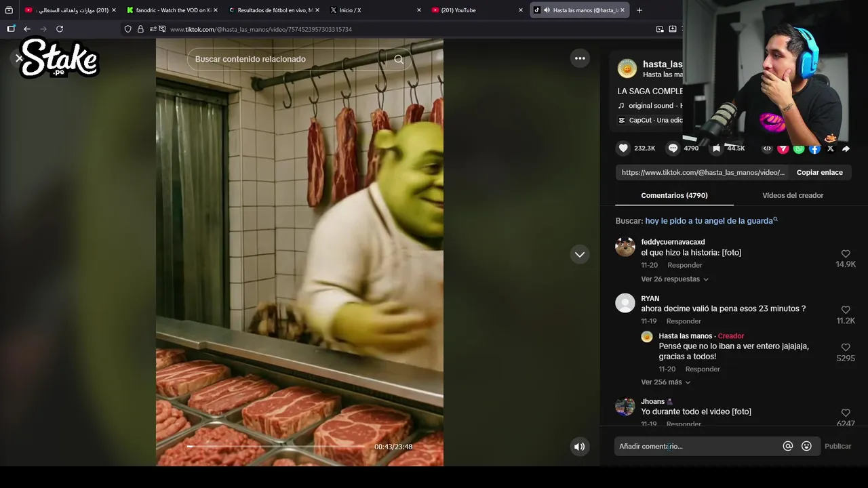Open the three-dots more options menu

coord(580,58)
